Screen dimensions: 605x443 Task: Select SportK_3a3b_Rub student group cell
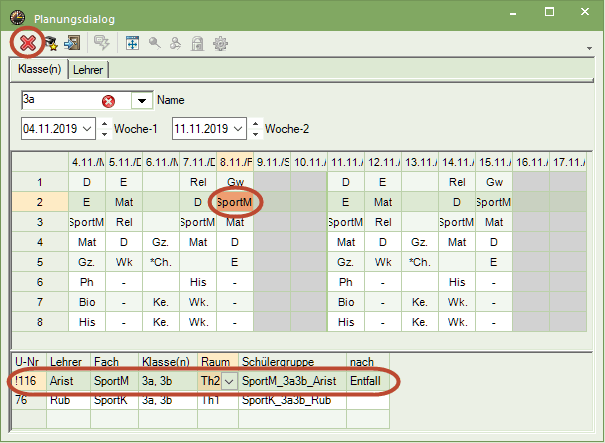pos(292,400)
